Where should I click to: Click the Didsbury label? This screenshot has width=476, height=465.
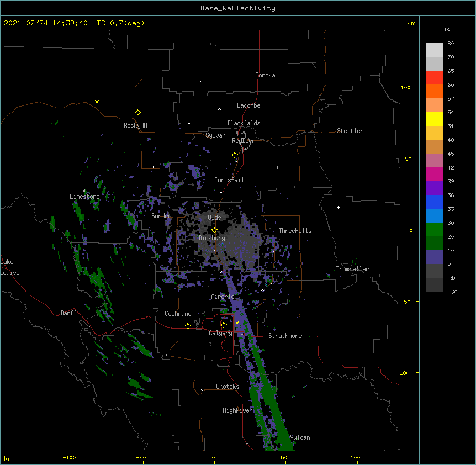211,238
